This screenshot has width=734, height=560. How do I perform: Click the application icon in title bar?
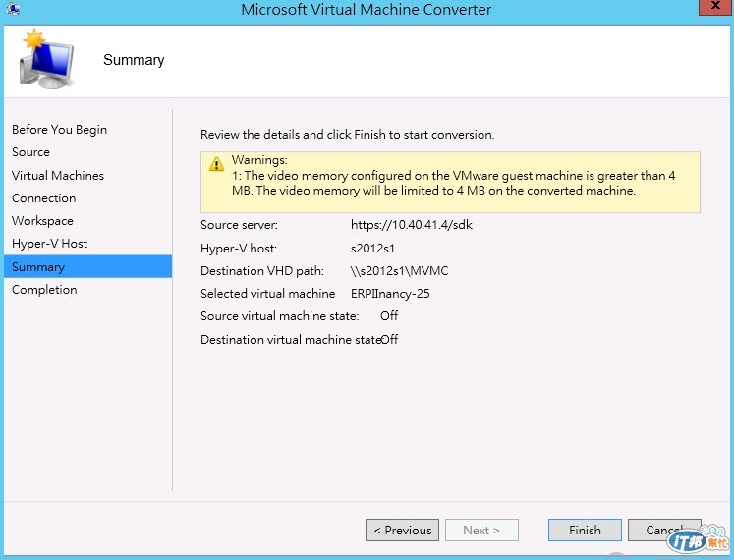13,9
